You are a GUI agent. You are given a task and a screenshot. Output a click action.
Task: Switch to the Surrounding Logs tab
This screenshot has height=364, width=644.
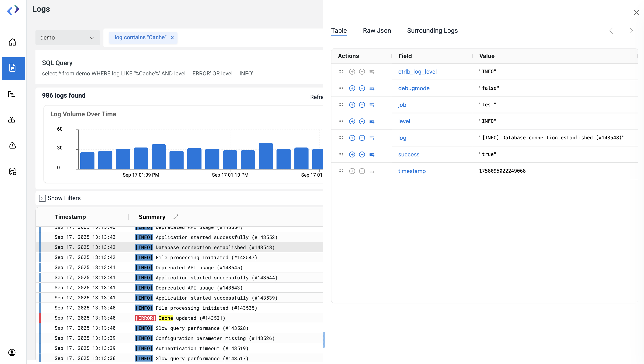click(432, 31)
